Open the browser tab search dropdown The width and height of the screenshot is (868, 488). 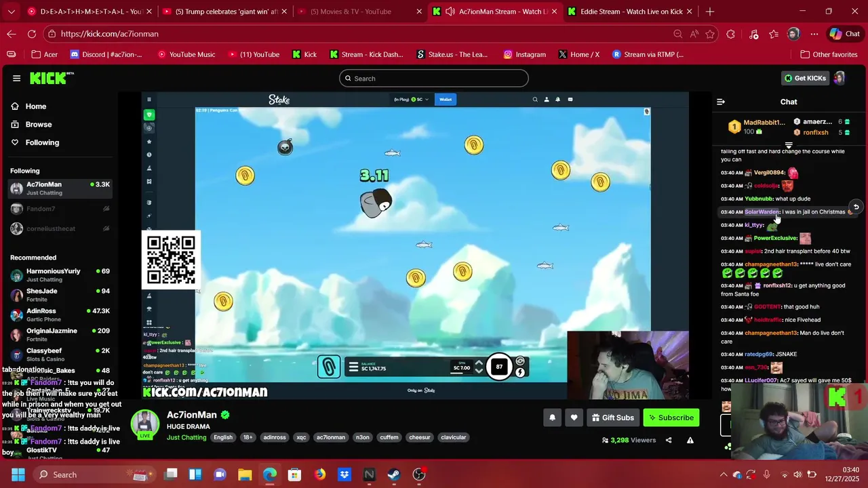tap(12, 12)
